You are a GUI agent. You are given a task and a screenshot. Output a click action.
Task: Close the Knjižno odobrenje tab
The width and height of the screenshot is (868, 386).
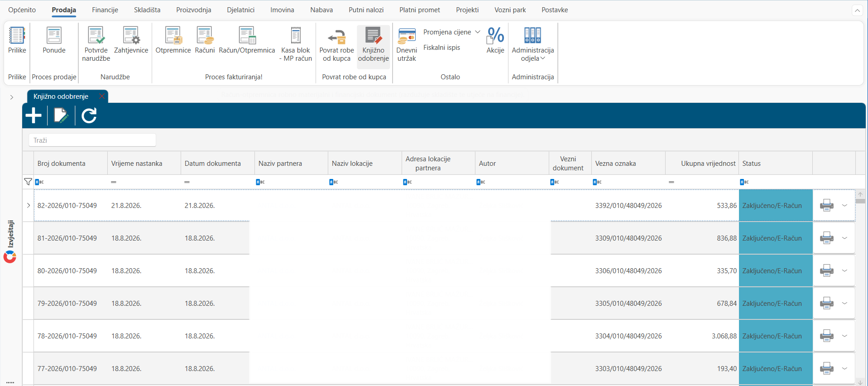102,96
